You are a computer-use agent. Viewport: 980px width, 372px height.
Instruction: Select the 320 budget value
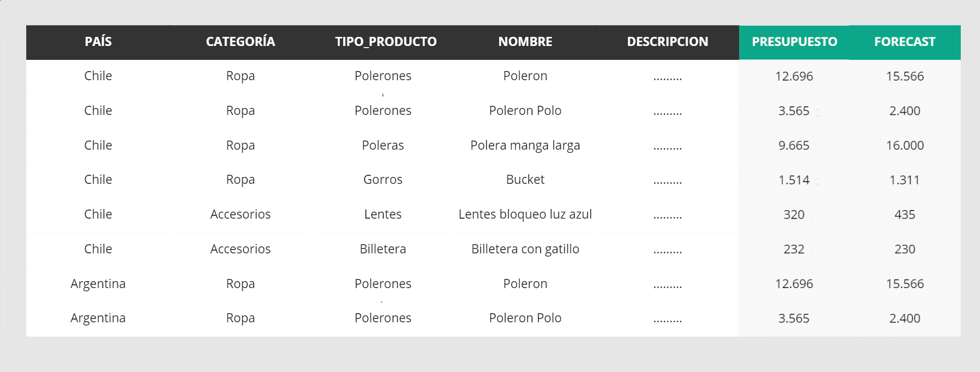point(794,215)
